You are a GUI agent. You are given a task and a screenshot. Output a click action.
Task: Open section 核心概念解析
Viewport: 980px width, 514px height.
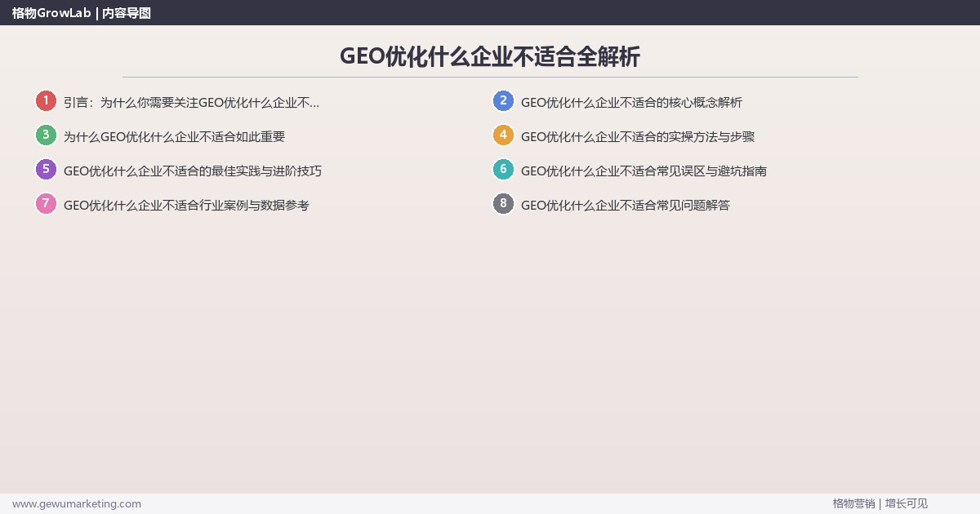[631, 102]
